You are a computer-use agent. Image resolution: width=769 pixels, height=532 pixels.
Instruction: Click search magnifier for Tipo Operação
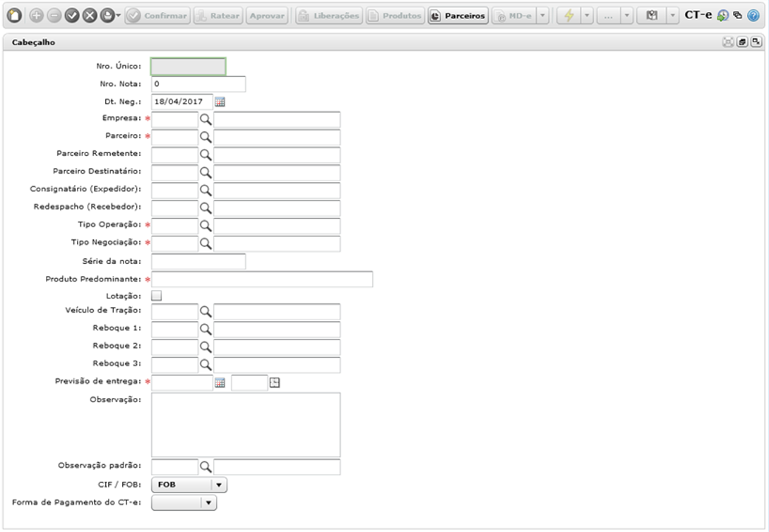coord(205,226)
